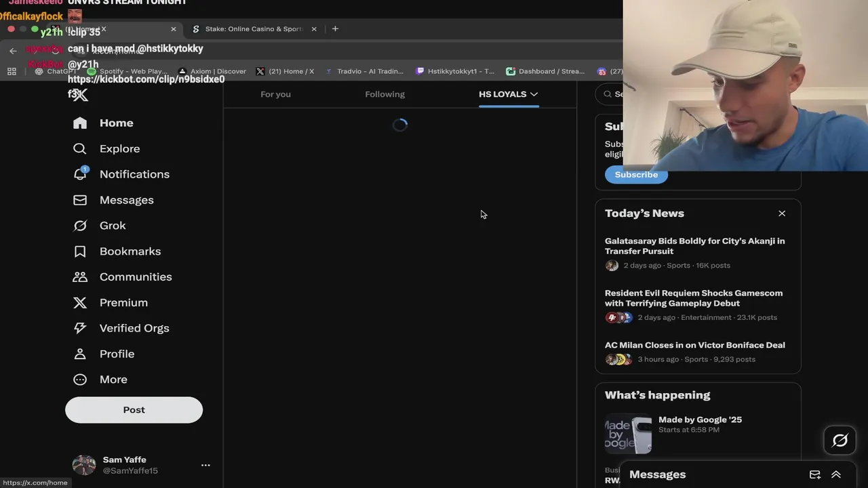
Task: Open the HS LOYALS dropdown chevron
Action: tap(534, 94)
